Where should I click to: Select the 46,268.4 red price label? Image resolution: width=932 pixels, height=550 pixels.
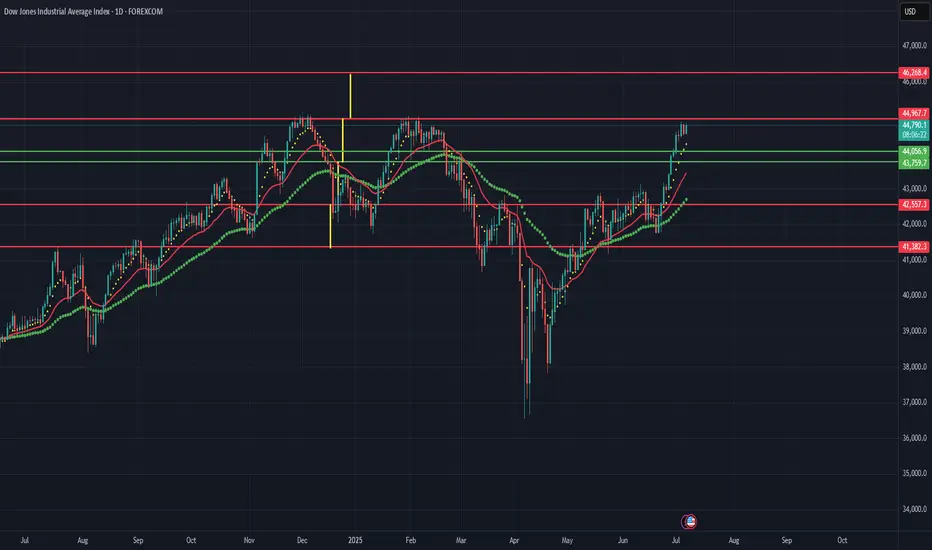(x=914, y=73)
